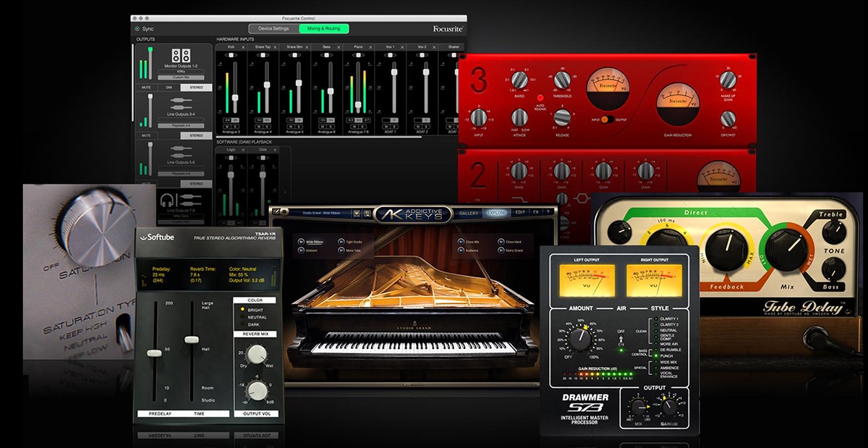Select the Bright color option in reverb
This screenshot has width=868, height=448.
[x=242, y=308]
